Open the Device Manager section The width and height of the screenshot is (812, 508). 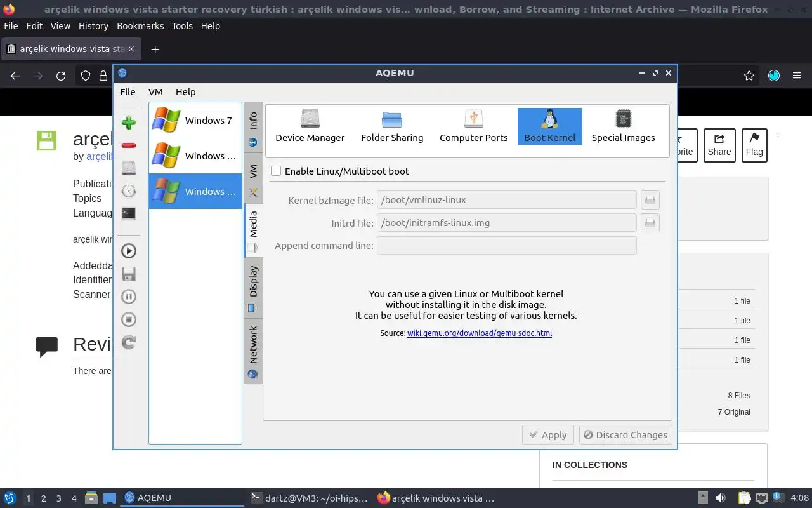click(x=310, y=126)
